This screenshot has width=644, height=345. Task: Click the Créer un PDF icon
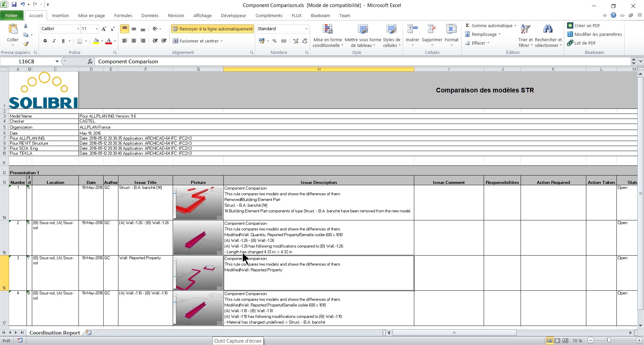(570, 25)
